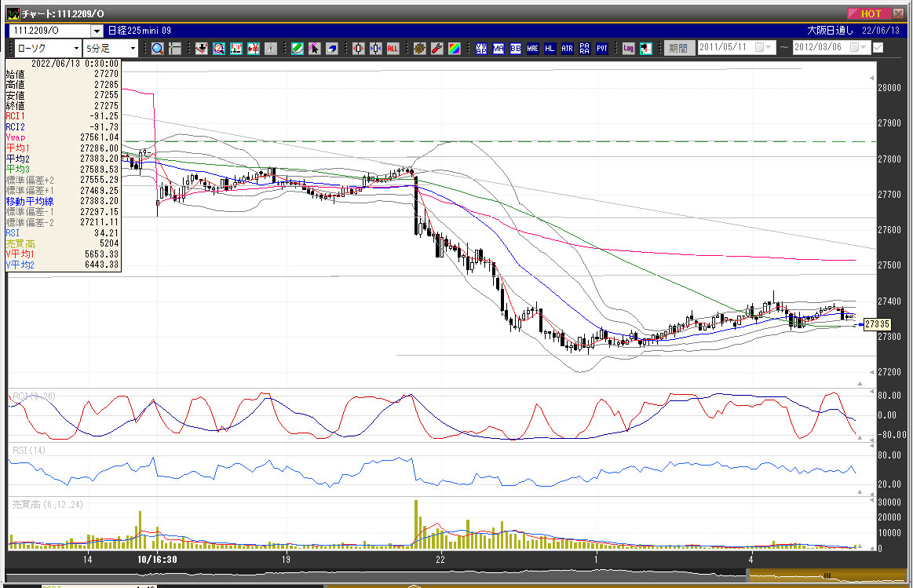Screen dimensions: 913x588
Task: Toggle the Log scale button
Action: tap(628, 49)
